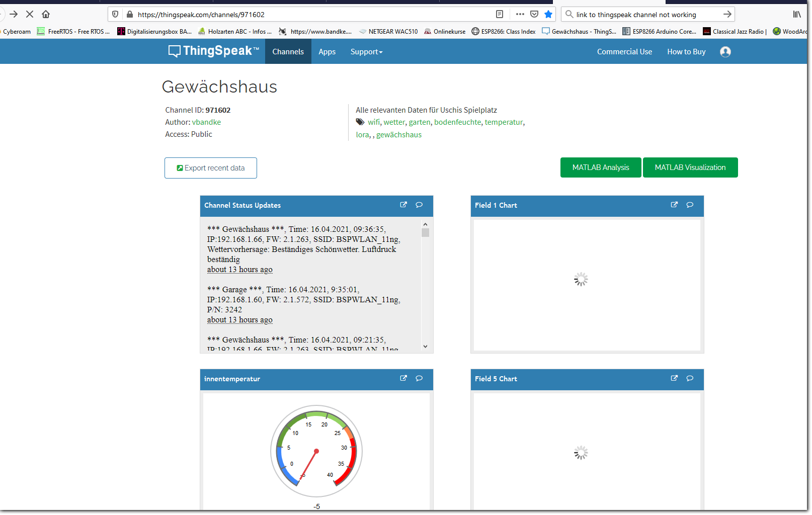The height and width of the screenshot is (515, 812).
Task: Click the ThingSpeak logo
Action: point(214,51)
